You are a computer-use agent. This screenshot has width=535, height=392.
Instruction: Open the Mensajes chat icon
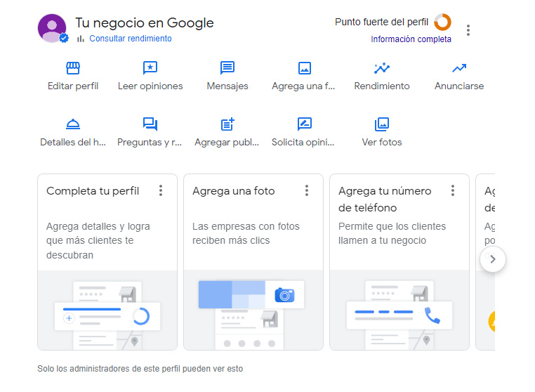pyautogui.click(x=227, y=68)
